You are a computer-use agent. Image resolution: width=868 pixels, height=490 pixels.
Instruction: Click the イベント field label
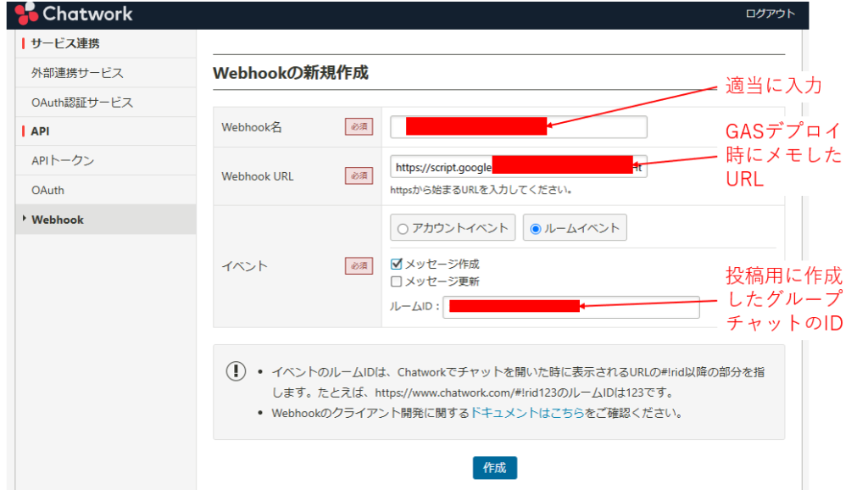click(x=244, y=266)
